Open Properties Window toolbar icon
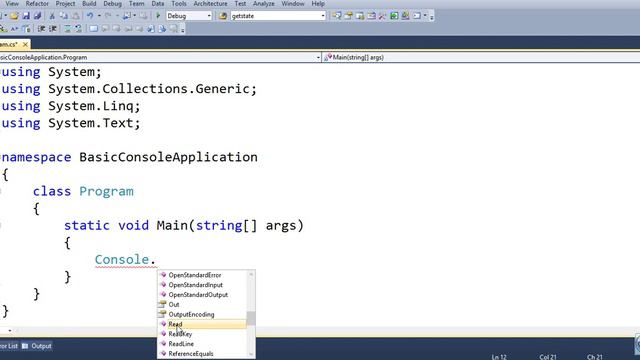Screen dimensions: 640x360 (348, 16)
